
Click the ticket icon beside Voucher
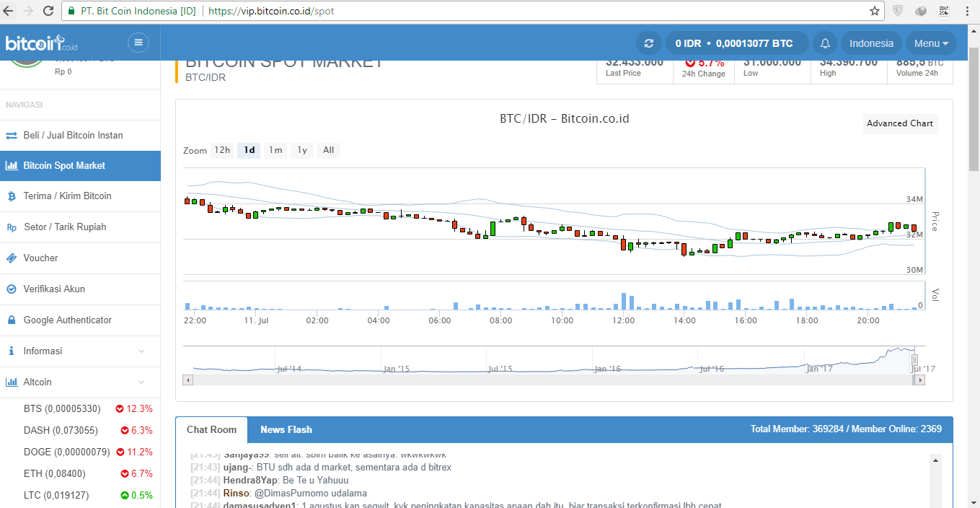point(11,258)
